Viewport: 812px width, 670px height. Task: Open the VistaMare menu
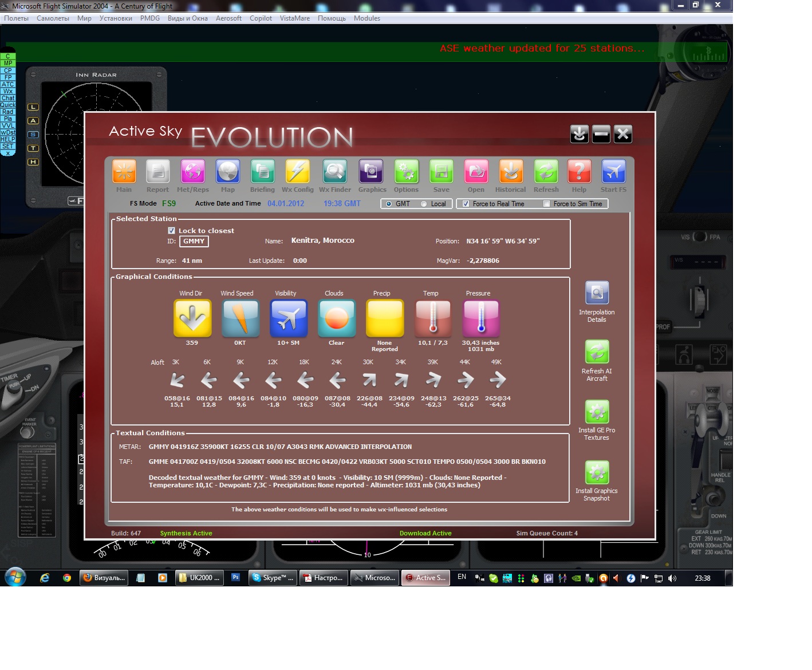tap(295, 18)
